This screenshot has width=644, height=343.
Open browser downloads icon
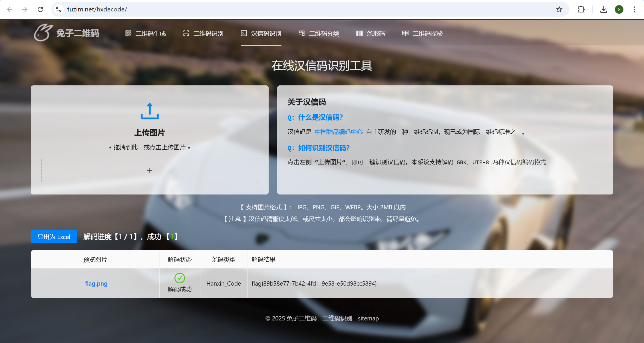click(603, 9)
